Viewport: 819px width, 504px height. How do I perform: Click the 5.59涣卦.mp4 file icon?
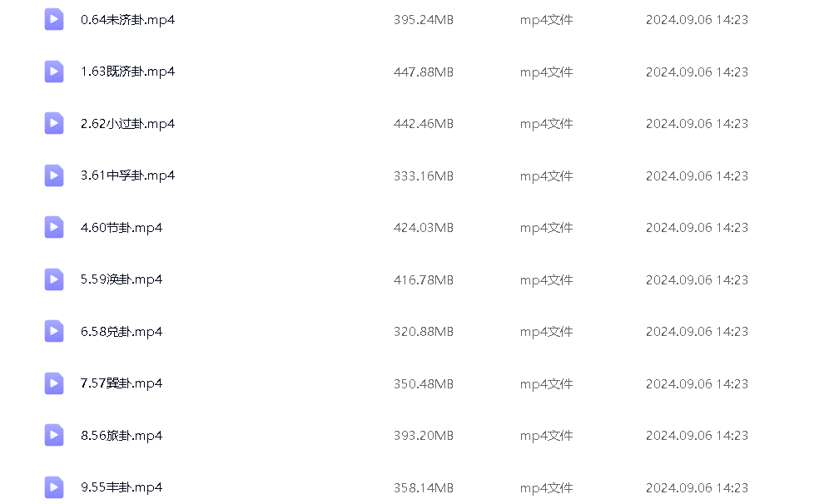click(x=54, y=279)
